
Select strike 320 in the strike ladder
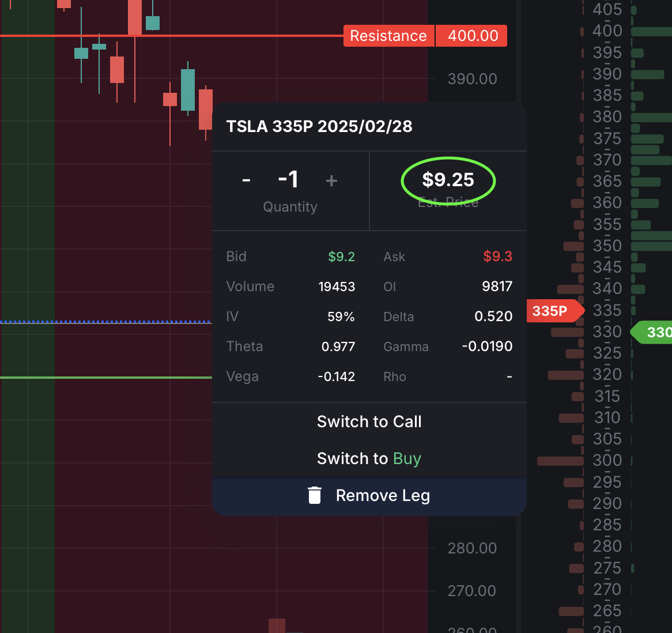pyautogui.click(x=607, y=374)
